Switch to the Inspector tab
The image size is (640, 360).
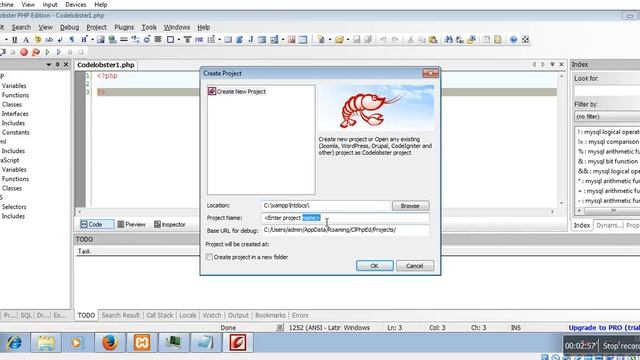pos(170,224)
